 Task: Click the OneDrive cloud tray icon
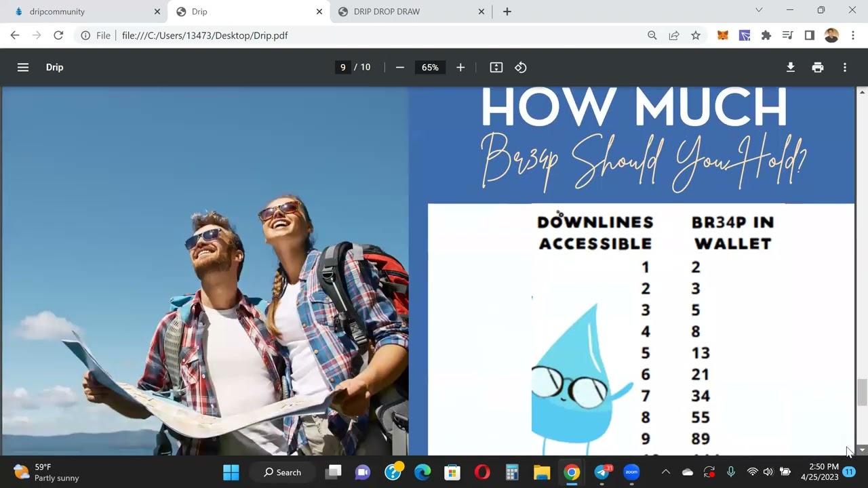(x=688, y=472)
